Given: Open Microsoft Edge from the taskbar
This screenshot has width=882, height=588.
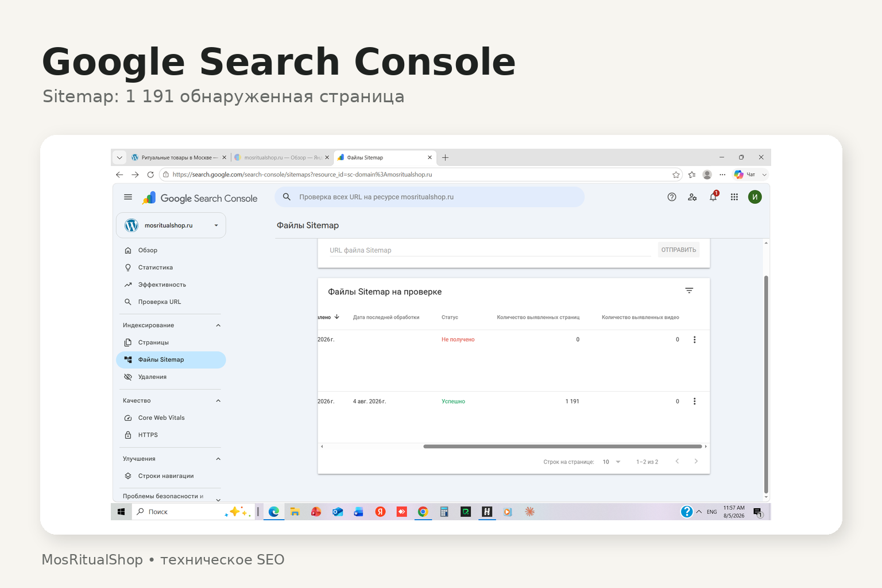Looking at the screenshot, I should coord(274,512).
